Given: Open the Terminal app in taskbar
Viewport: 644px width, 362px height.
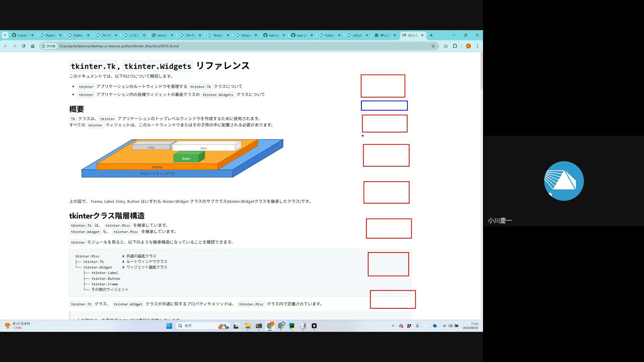Looking at the screenshot, I should tap(259, 326).
